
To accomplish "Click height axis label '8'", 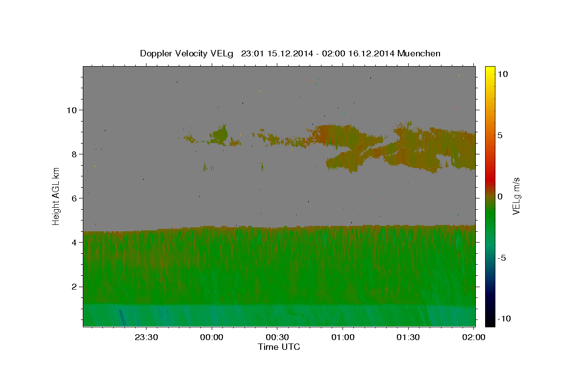I will coord(73,154).
